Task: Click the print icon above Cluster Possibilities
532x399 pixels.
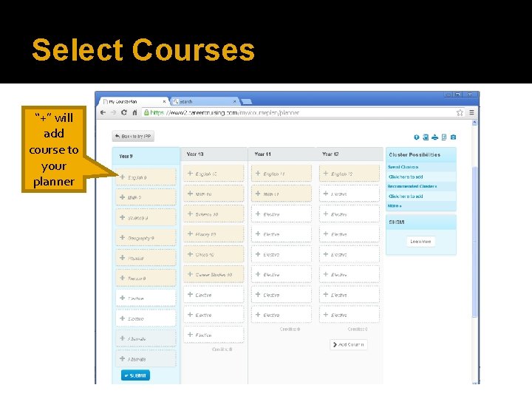Action: pyautogui.click(x=434, y=137)
